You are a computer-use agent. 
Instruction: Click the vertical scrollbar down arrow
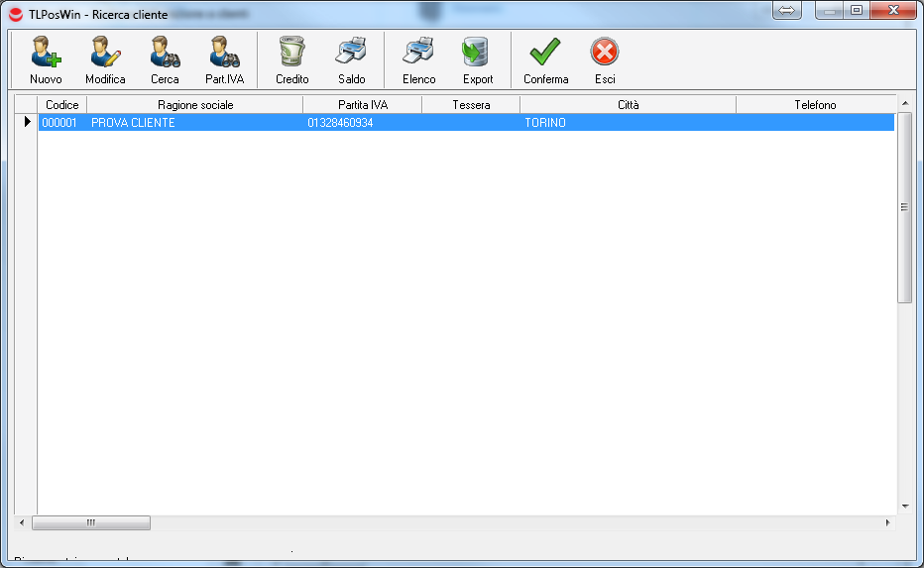pyautogui.click(x=904, y=506)
